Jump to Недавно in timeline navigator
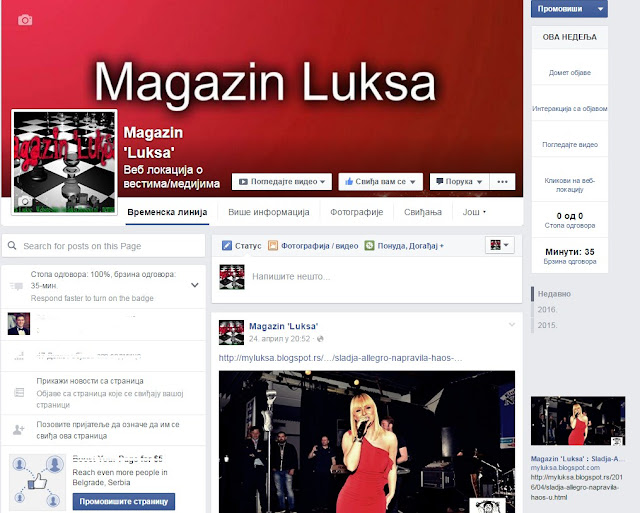The width and height of the screenshot is (640, 513). tap(554, 294)
